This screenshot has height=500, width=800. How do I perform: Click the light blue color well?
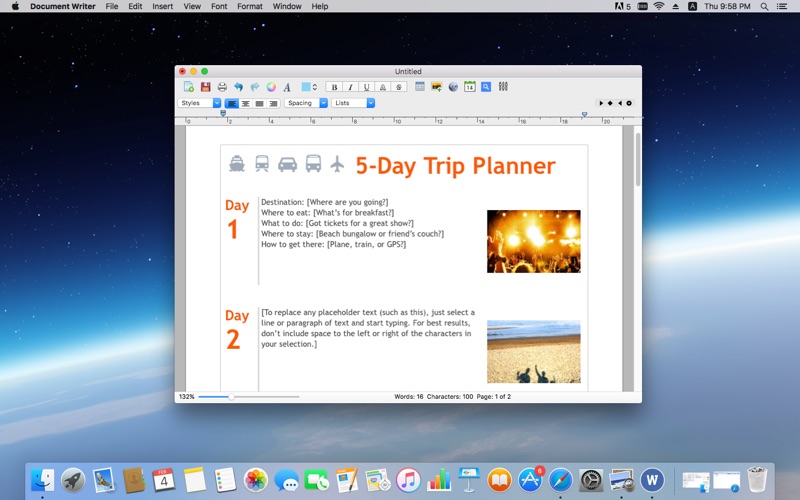coord(306,87)
